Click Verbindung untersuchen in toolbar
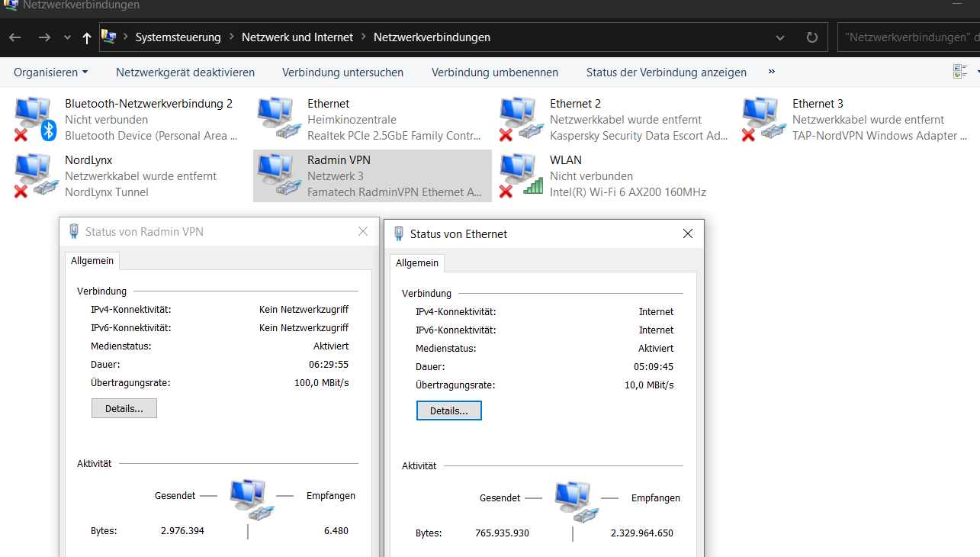The height and width of the screenshot is (557, 980). click(342, 72)
